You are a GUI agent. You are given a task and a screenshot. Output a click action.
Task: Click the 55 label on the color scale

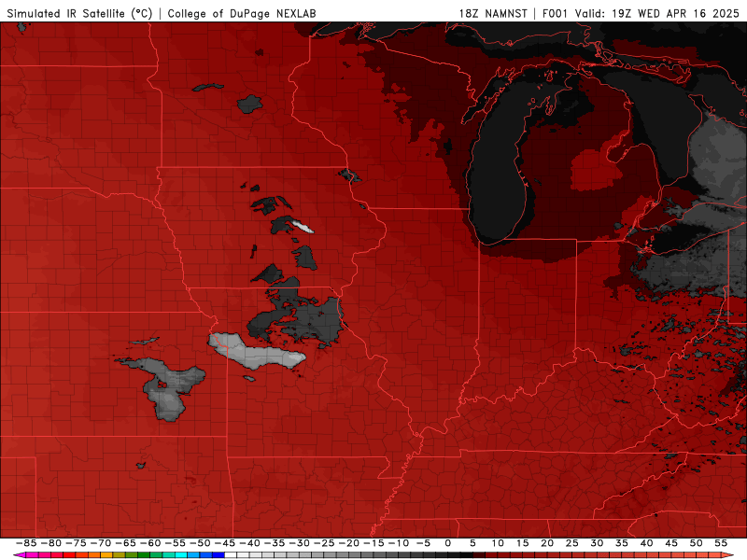pos(720,543)
